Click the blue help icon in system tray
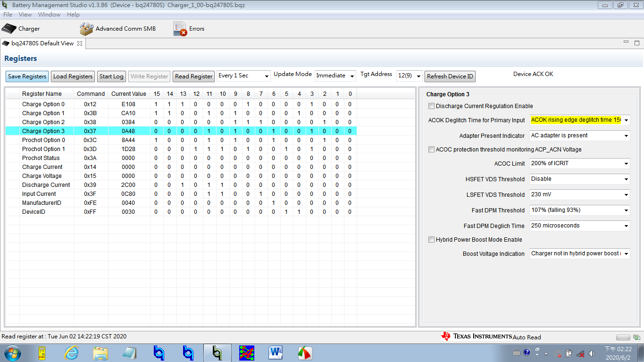Image resolution: width=644 pixels, height=362 pixels. [x=527, y=353]
